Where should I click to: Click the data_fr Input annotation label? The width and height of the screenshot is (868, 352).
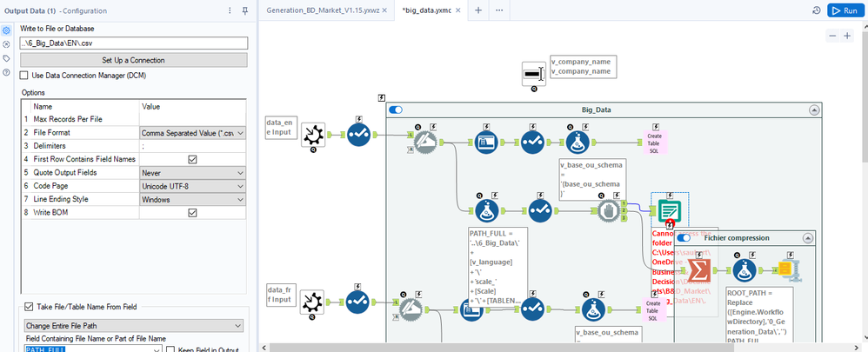(281, 295)
